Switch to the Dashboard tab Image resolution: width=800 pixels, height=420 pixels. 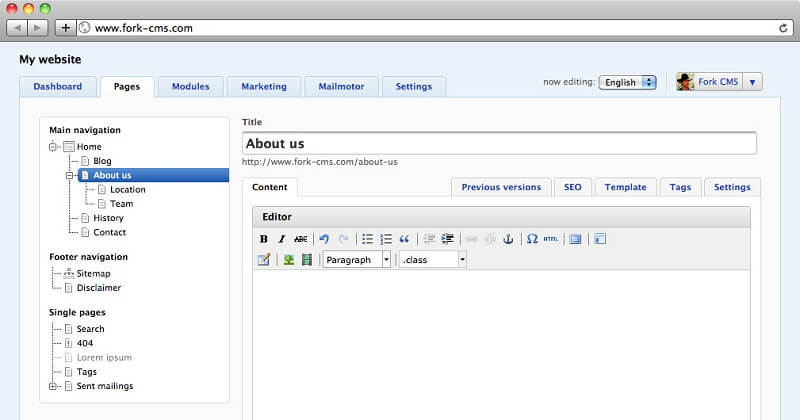tap(58, 86)
